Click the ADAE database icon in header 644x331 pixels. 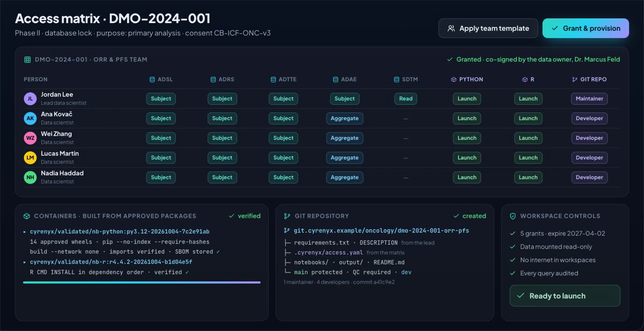click(x=335, y=80)
